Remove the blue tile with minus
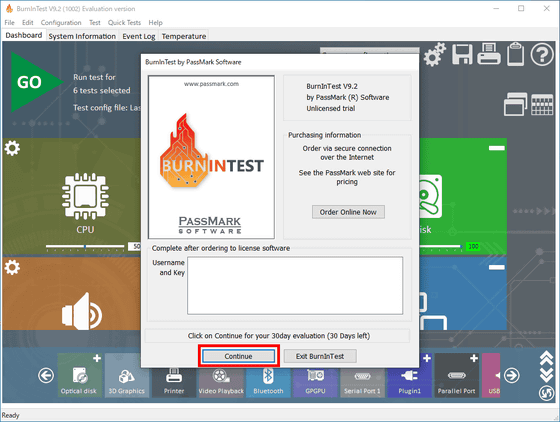 coord(497,267)
